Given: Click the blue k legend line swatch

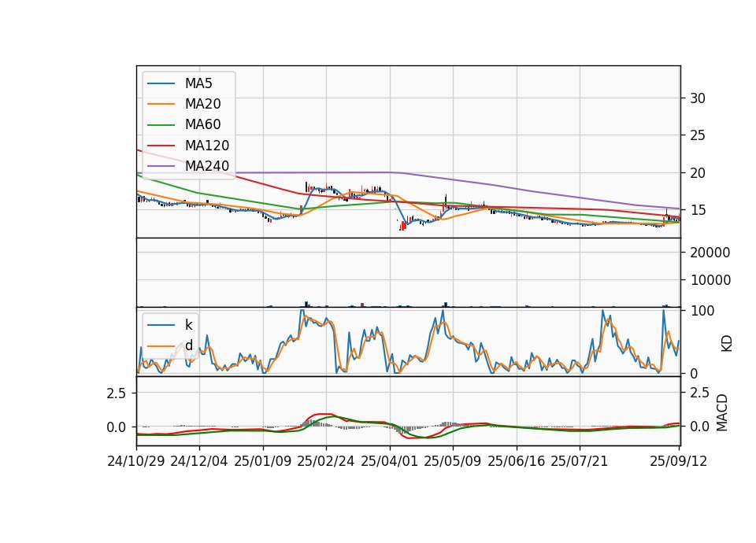Looking at the screenshot, I should point(161,325).
